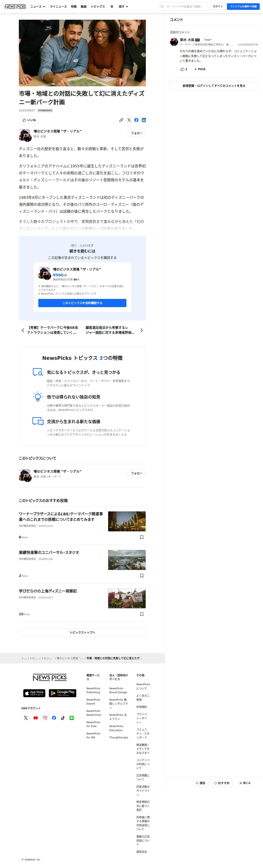The height and width of the screenshot is (868, 263).
Task: Click the footer NewsPicks logo
Action: pyautogui.click(x=50, y=677)
